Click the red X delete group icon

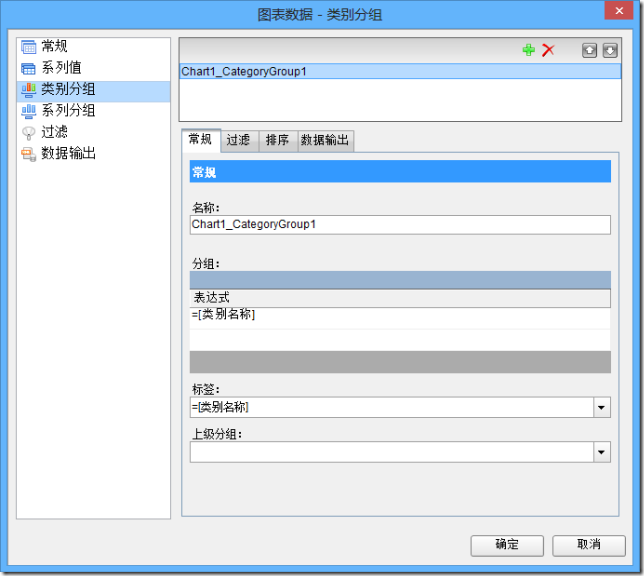pyautogui.click(x=548, y=50)
